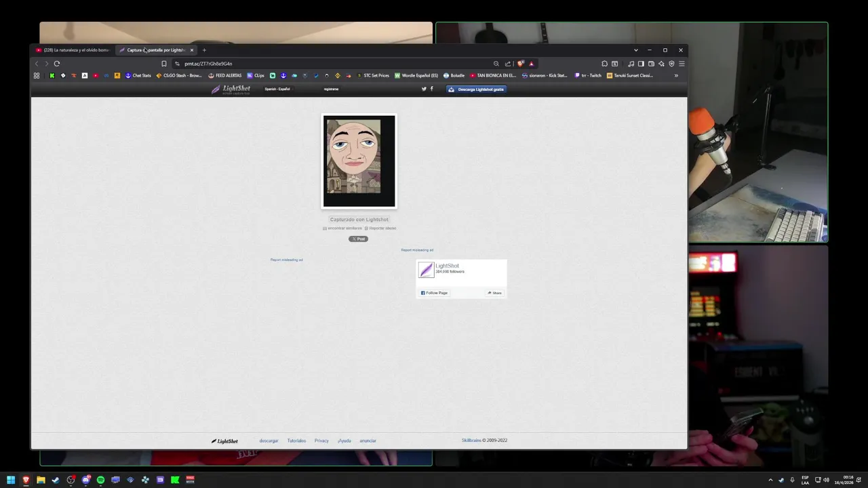Viewport: 868px width, 488px height.
Task: Open the FEED ALERTAS bookmark
Action: [x=225, y=75]
